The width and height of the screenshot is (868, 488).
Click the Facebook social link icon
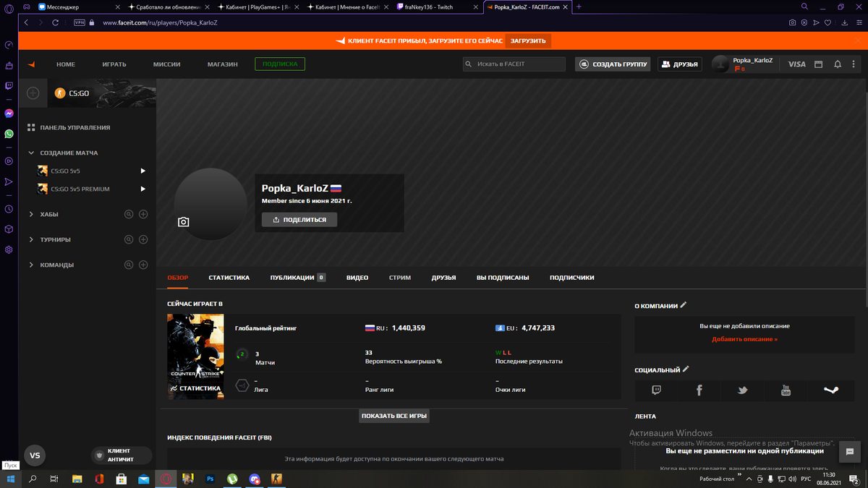pyautogui.click(x=699, y=390)
